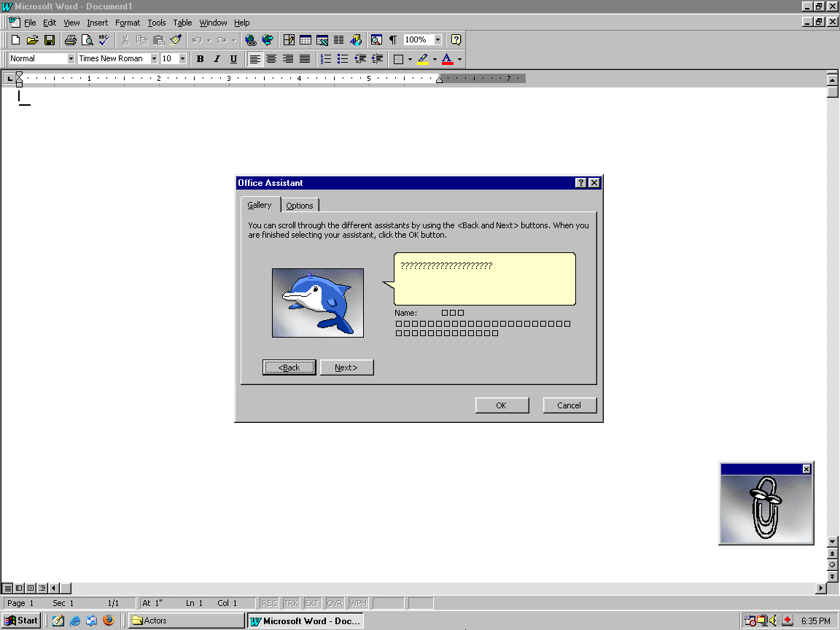Screen dimensions: 840x630
Task: Click the Save floppy disk icon
Action: [x=50, y=40]
